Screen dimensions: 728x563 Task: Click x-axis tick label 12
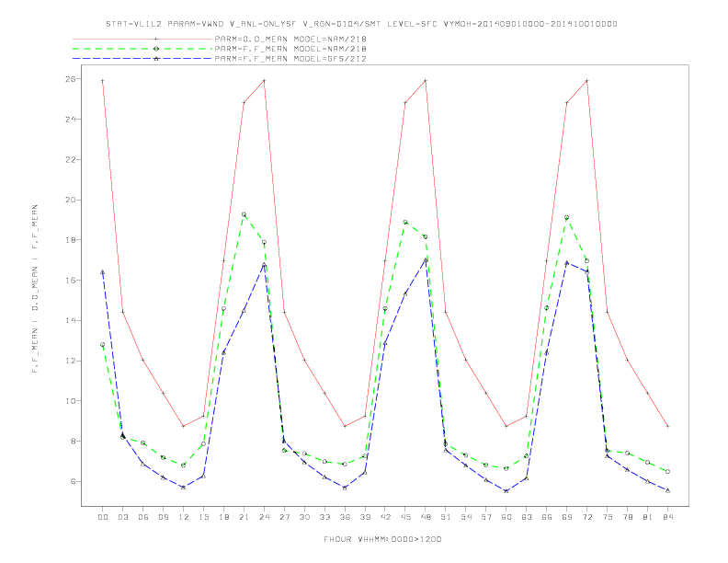pyautogui.click(x=184, y=517)
